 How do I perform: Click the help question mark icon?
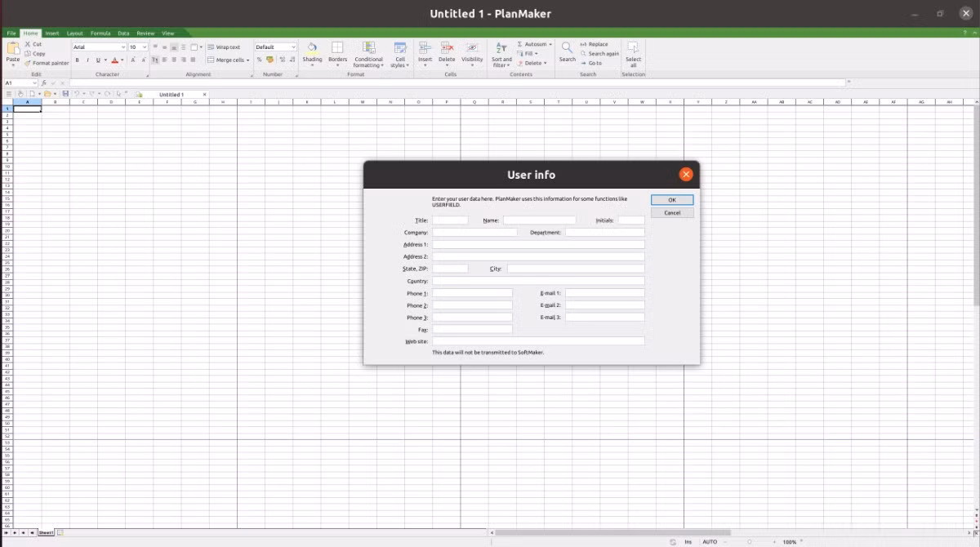[x=964, y=33]
